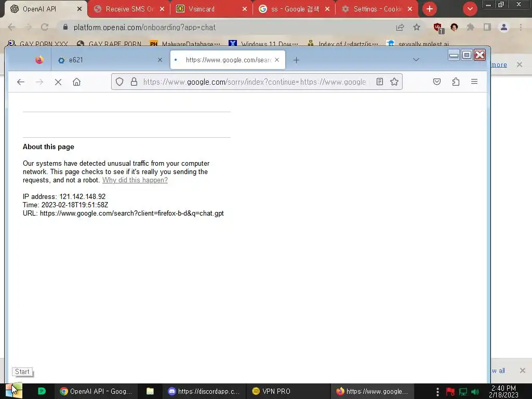Open green app icon beside the Start button
Image resolution: width=532 pixels, height=399 pixels.
point(42,391)
